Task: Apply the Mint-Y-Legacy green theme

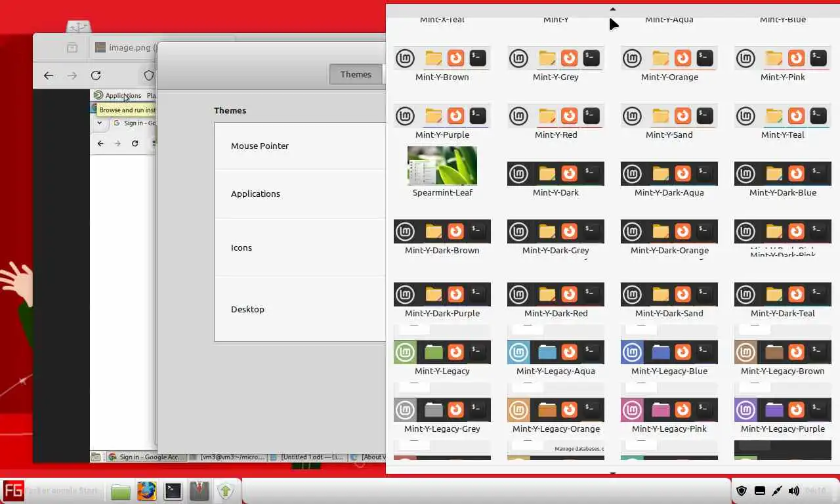Action: point(442,352)
